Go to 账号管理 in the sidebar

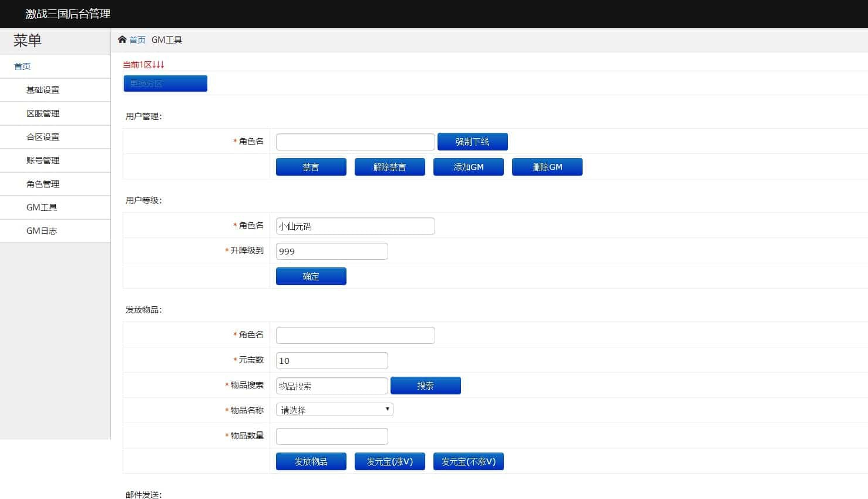click(x=43, y=160)
